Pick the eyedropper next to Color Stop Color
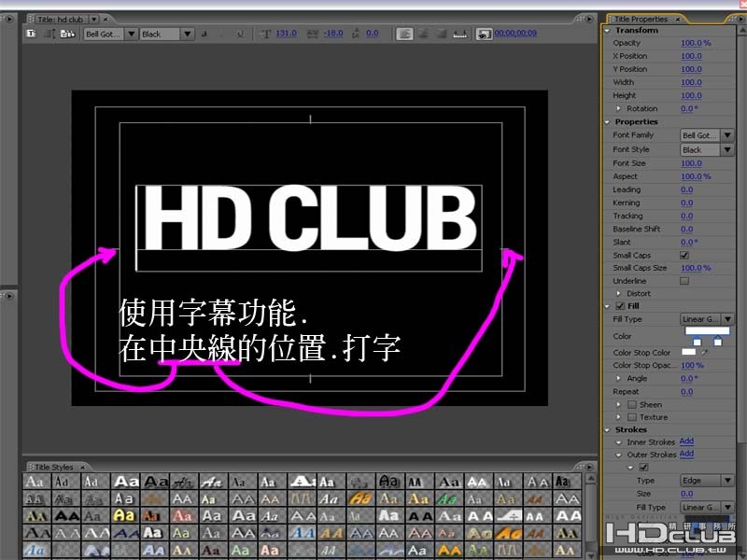Viewport: 747px width, 560px height. 705,353
